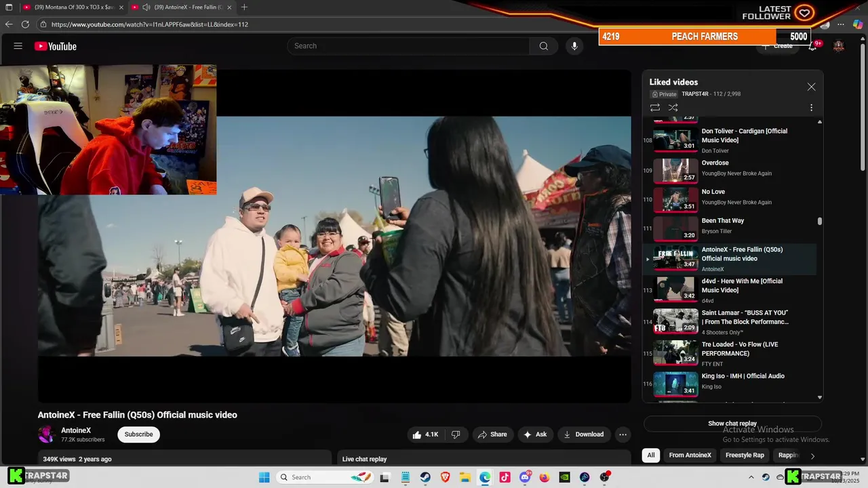Click the playlist scrollbar thumb
The image size is (868, 488).
pos(820,221)
